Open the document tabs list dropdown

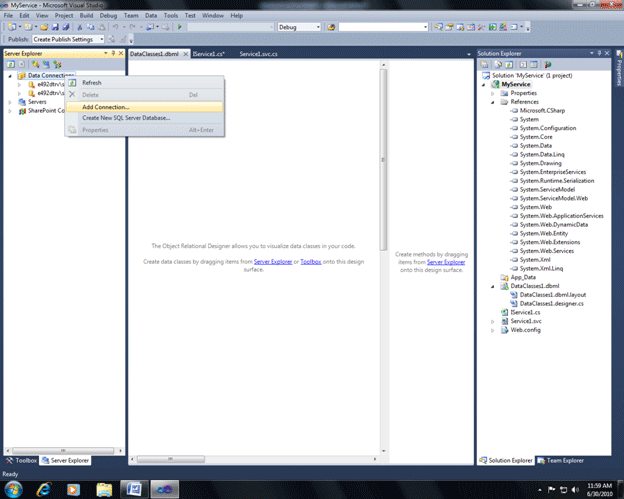[469, 54]
